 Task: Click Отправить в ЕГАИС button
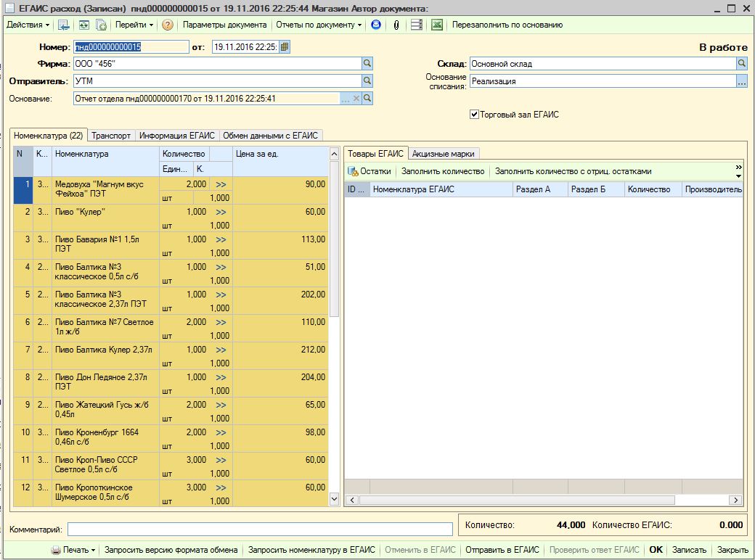[502, 550]
